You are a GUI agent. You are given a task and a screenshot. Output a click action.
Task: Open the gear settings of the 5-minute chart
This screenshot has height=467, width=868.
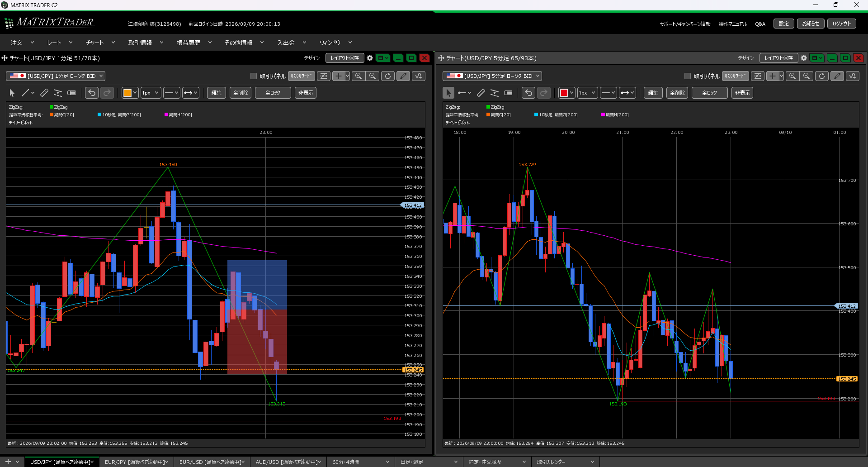point(804,58)
